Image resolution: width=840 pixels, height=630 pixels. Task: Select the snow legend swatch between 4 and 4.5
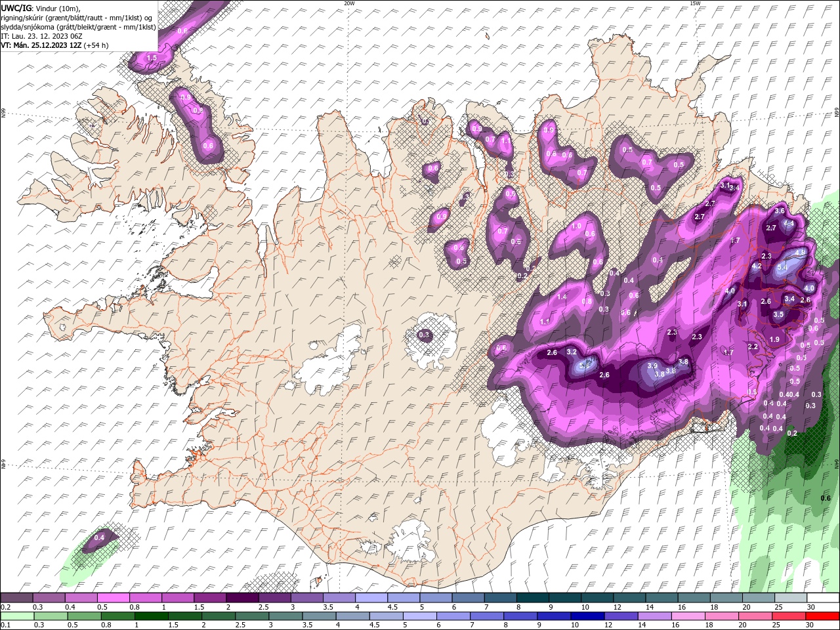pyautogui.click(x=371, y=598)
